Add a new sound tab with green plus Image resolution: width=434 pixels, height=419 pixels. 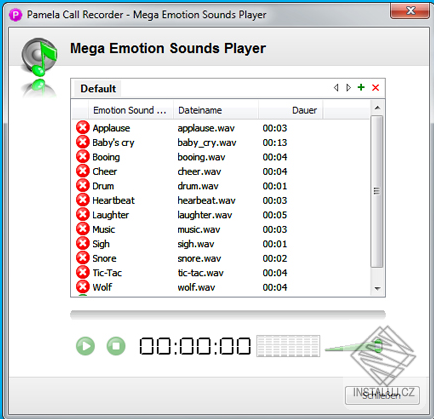(361, 87)
